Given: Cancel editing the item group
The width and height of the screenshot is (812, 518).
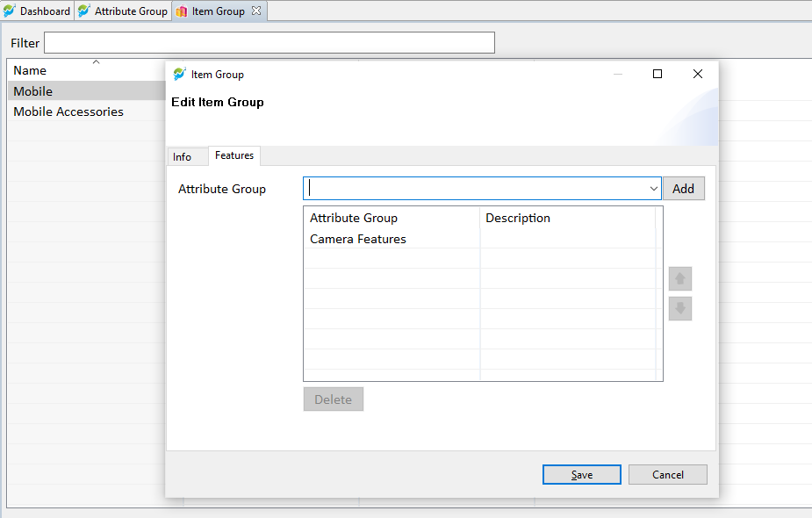Looking at the screenshot, I should point(667,474).
